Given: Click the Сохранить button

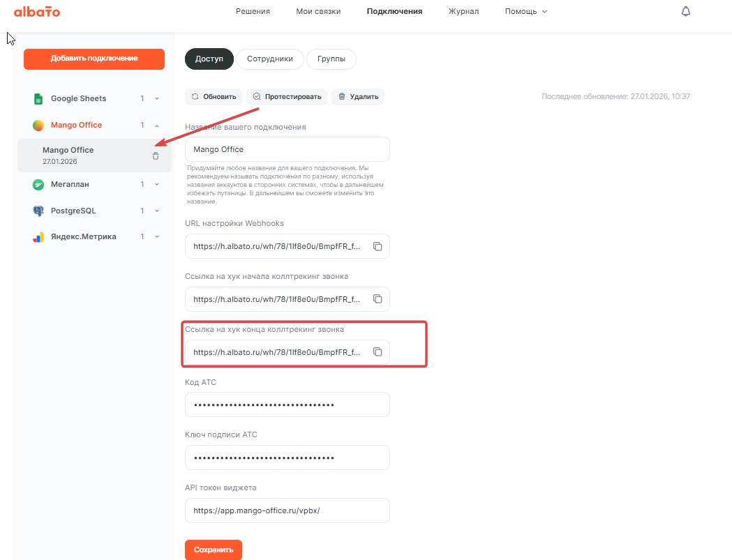Looking at the screenshot, I should [x=213, y=550].
